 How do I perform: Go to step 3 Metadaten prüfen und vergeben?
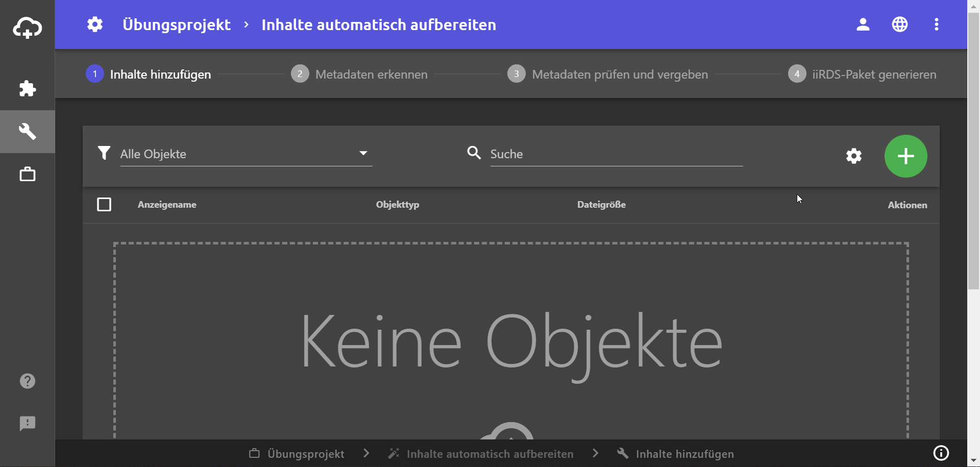pos(608,74)
